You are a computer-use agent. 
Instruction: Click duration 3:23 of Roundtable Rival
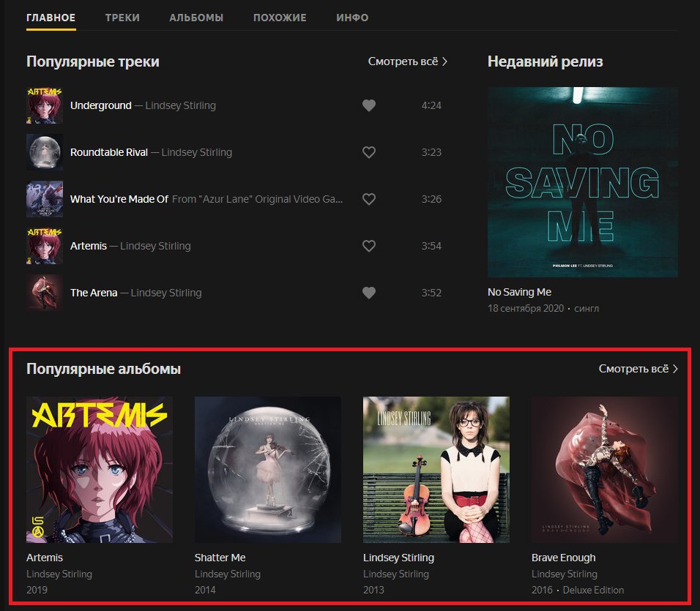431,152
